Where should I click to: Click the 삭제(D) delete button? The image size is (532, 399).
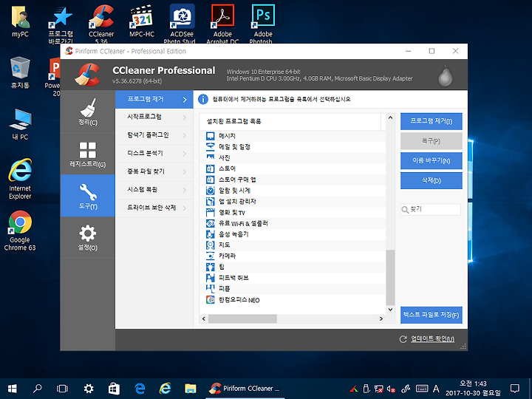point(432,180)
